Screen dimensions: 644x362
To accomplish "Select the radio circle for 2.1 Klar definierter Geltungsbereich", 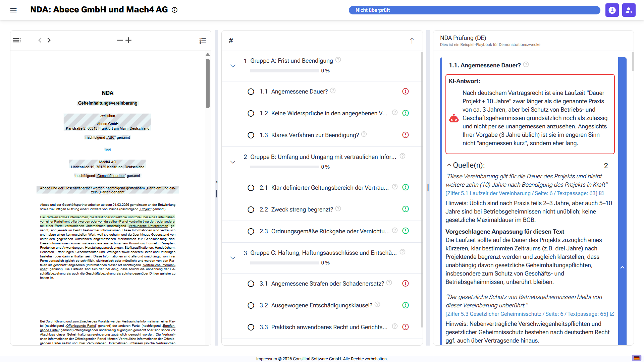I will pyautogui.click(x=251, y=188).
